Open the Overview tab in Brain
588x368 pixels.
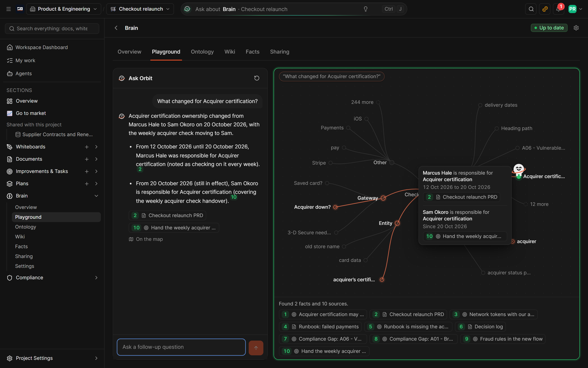pos(129,52)
